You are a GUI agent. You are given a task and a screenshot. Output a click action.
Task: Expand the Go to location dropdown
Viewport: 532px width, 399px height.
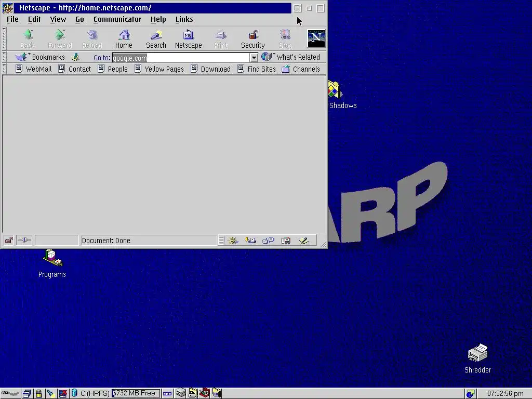[x=254, y=58]
